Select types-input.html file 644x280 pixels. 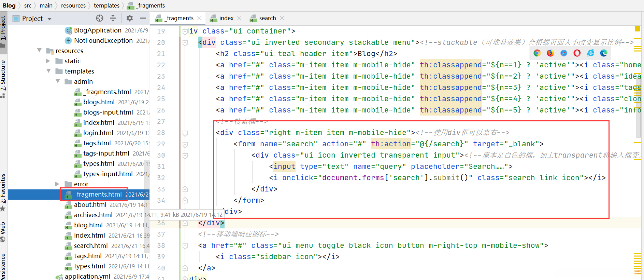[x=108, y=174]
